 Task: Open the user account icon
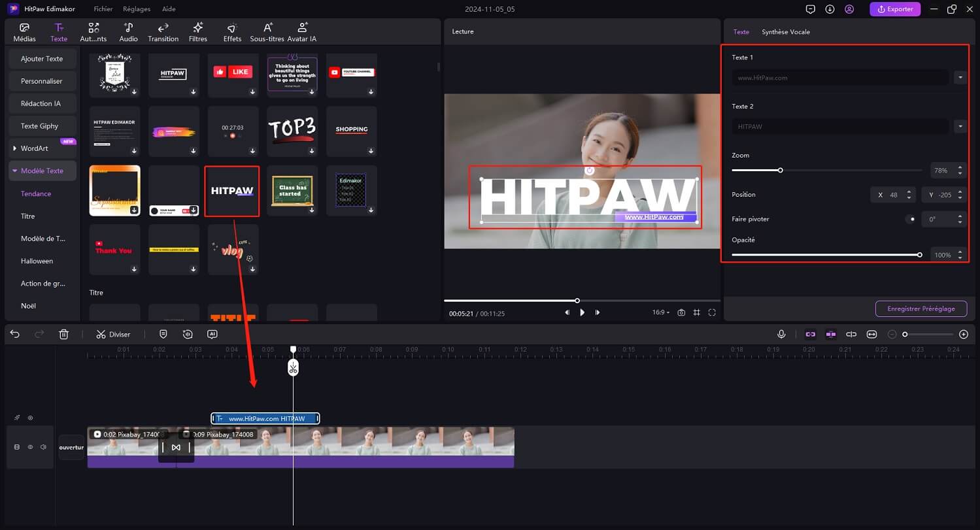tap(849, 9)
